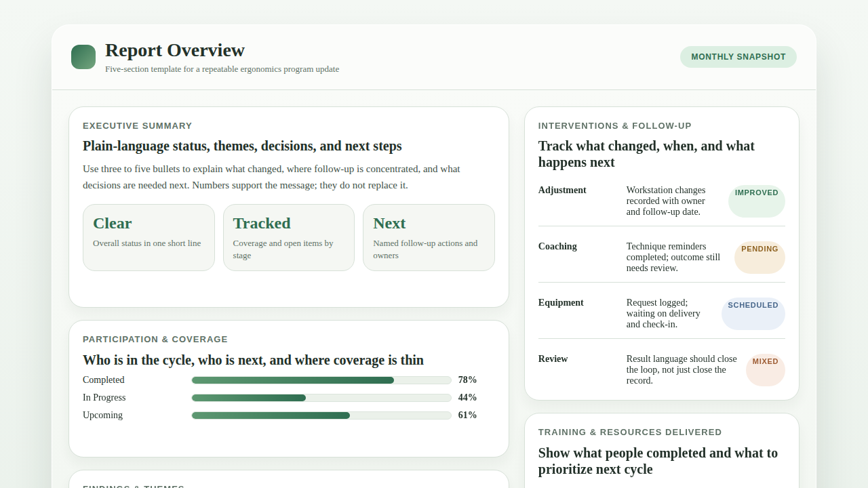Click the Scheduled status pill
This screenshot has width=868, height=488.
(753, 314)
